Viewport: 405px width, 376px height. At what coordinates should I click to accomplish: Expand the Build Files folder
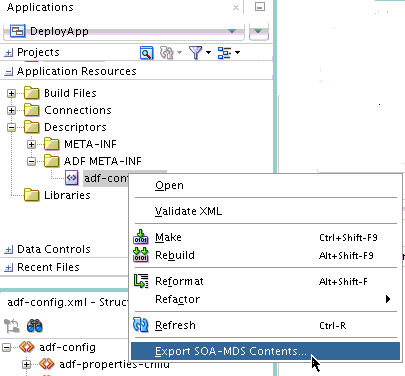11,93
